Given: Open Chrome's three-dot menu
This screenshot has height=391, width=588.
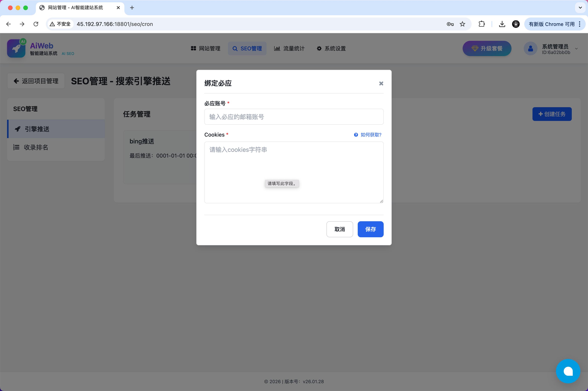Looking at the screenshot, I should (x=580, y=24).
